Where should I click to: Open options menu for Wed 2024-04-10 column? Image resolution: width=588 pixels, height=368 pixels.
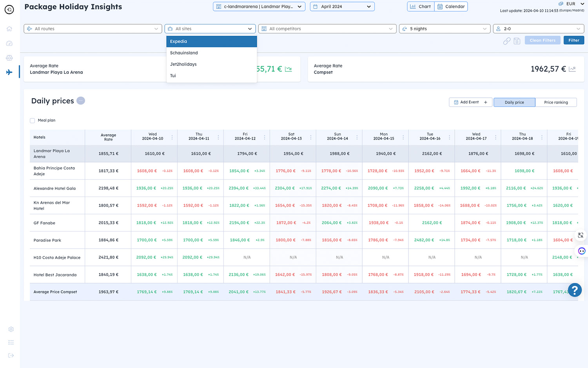tap(172, 137)
